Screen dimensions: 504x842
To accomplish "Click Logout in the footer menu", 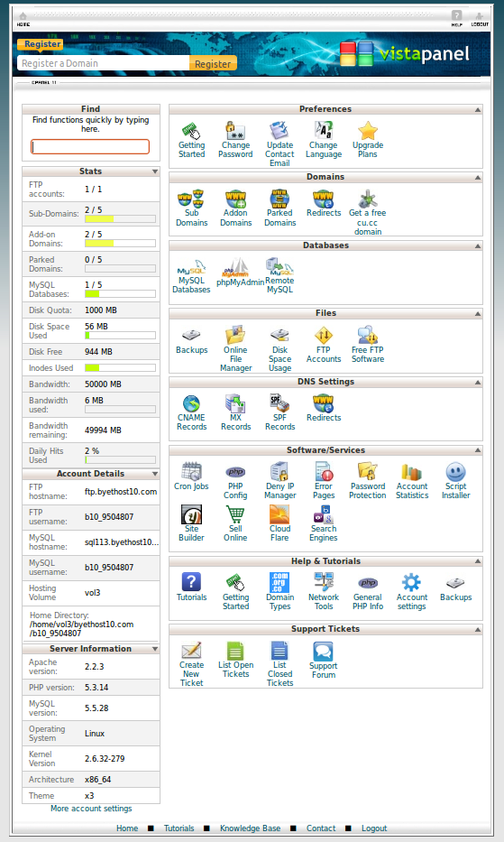I will click(x=374, y=828).
